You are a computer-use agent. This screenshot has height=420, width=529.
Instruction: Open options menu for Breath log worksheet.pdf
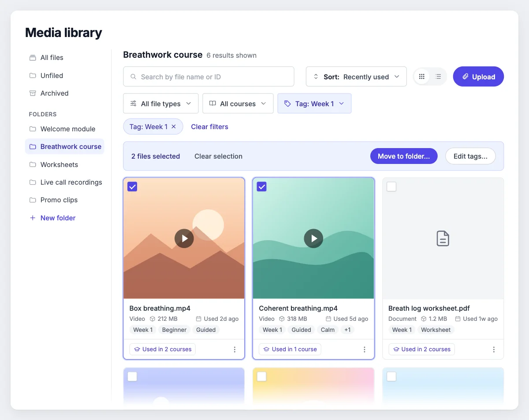coord(494,349)
